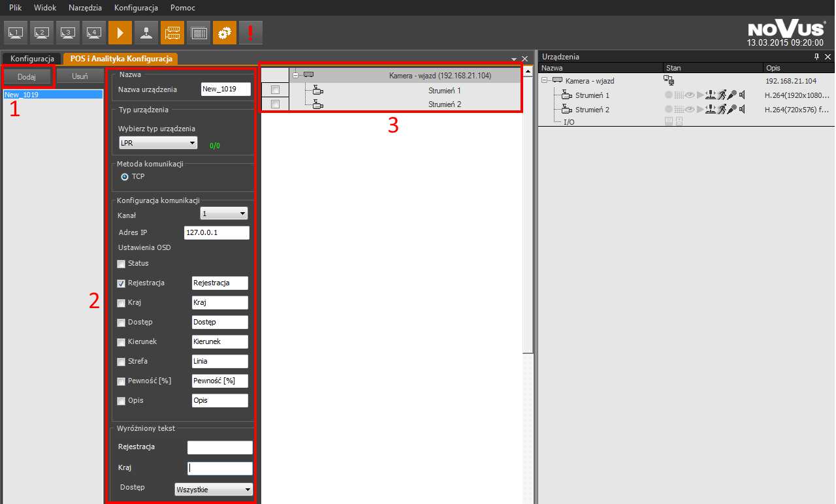Select the TCP communication radio button

tap(125, 176)
